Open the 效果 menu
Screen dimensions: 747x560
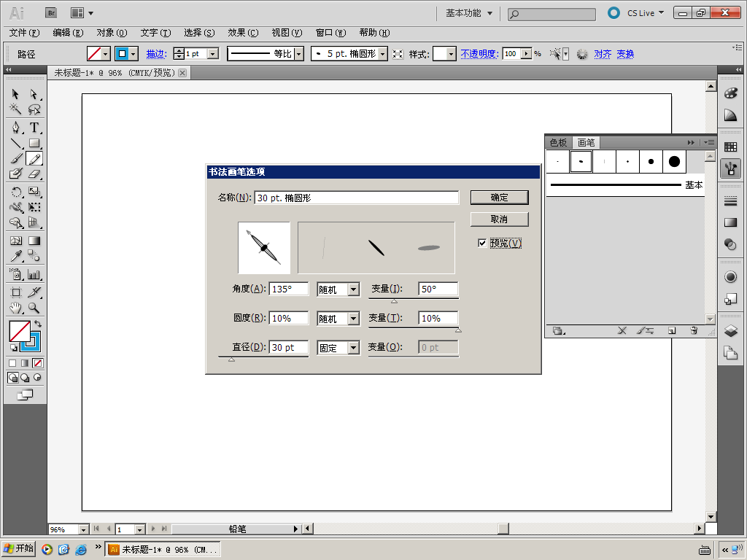pyautogui.click(x=242, y=33)
